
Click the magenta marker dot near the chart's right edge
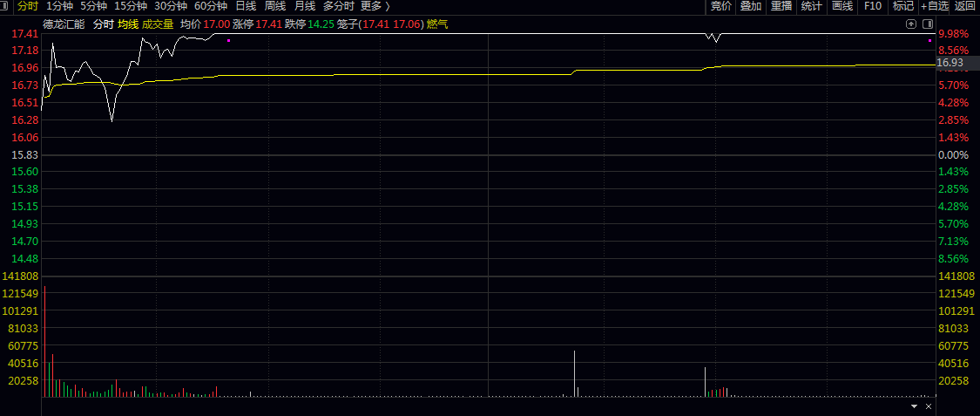point(929,41)
